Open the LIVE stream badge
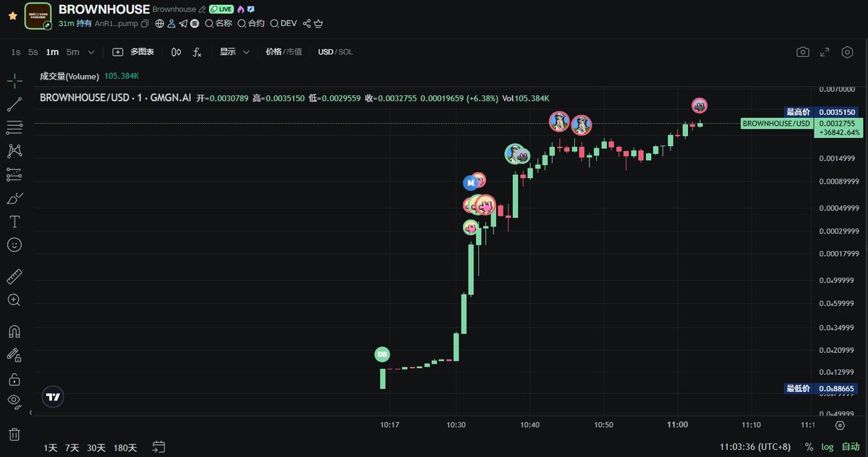 [x=221, y=9]
